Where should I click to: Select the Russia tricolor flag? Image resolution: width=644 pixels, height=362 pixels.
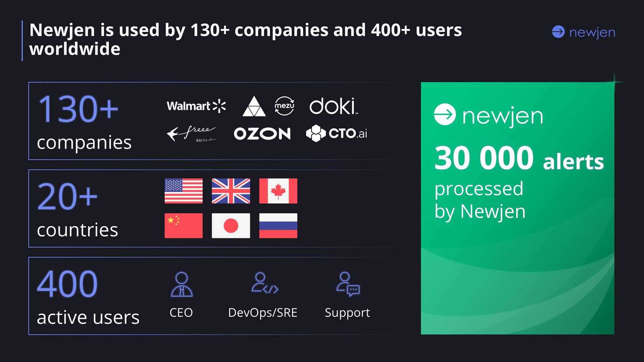point(278,226)
